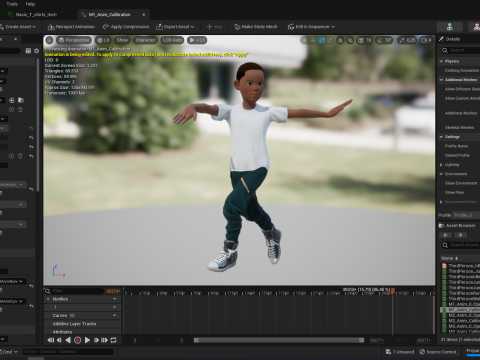Jump to the animation end
This screenshot has height=360, width=480.
tap(105, 340)
